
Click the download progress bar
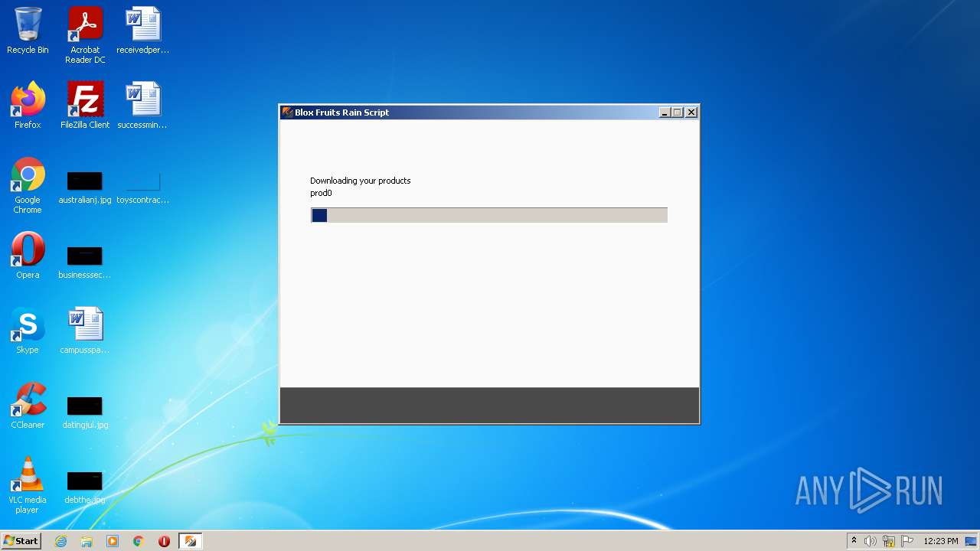[x=489, y=215]
